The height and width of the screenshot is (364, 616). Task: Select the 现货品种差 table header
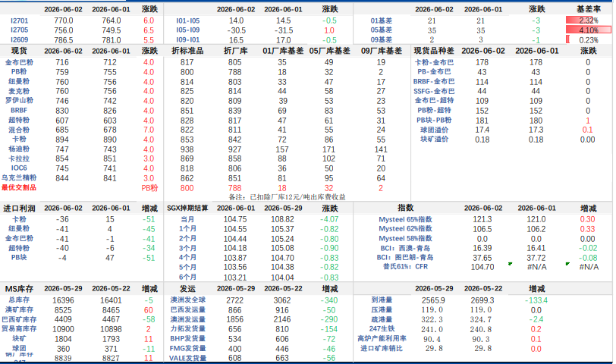[x=434, y=51]
